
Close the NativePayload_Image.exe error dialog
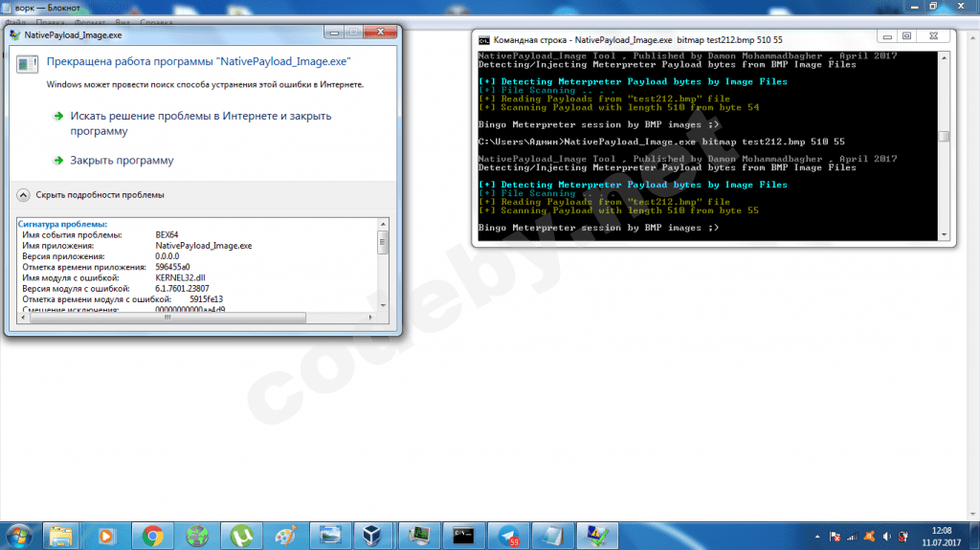(380, 32)
